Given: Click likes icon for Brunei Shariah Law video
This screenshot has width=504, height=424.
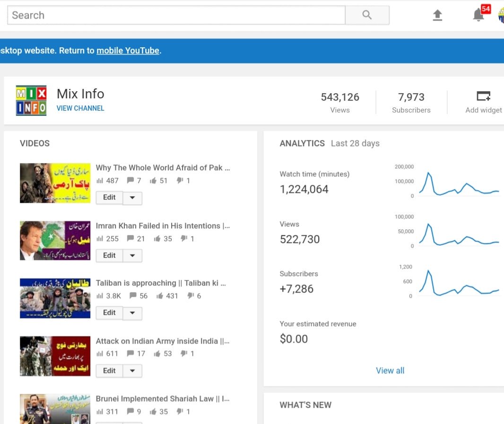Looking at the screenshot, I should tap(153, 411).
